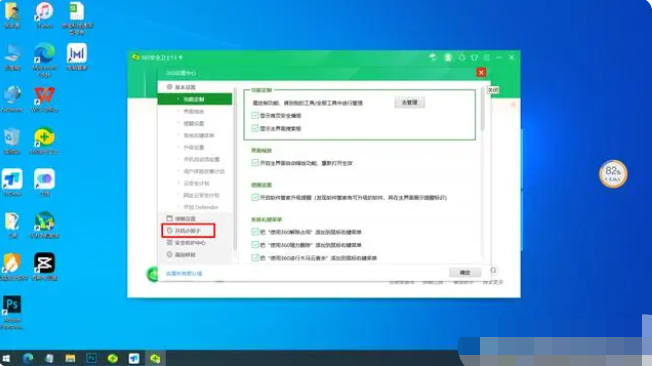
Task: Open the dropdown arrow beside 360安全卫士 title
Action: [x=181, y=57]
